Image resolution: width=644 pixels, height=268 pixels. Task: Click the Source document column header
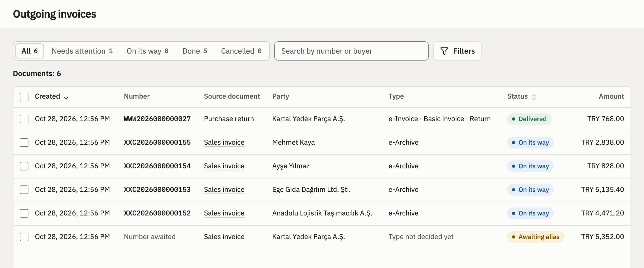tap(232, 96)
